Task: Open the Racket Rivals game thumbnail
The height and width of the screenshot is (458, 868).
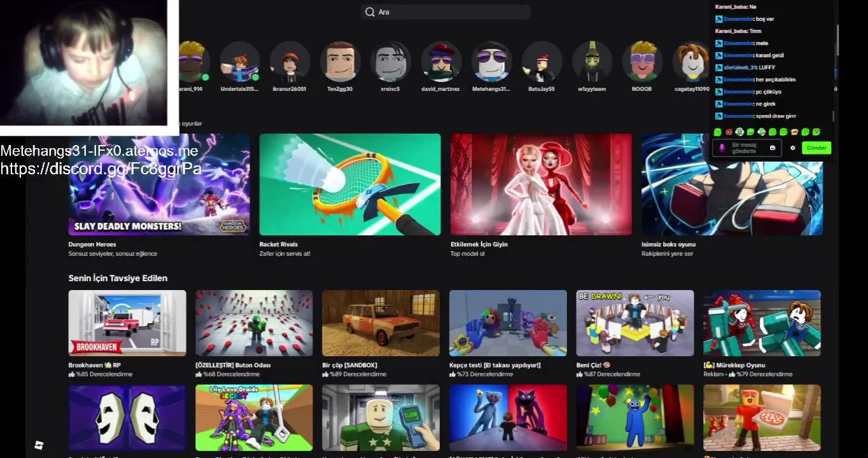Action: click(x=350, y=184)
